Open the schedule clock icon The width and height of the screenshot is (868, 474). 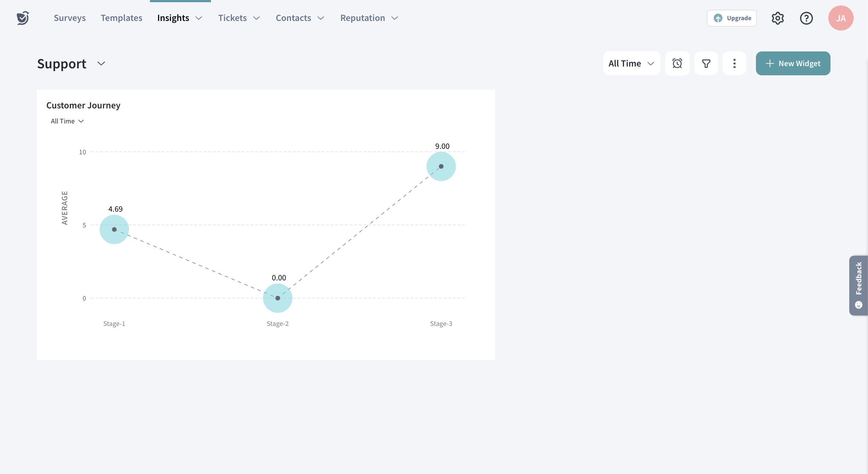[677, 64]
